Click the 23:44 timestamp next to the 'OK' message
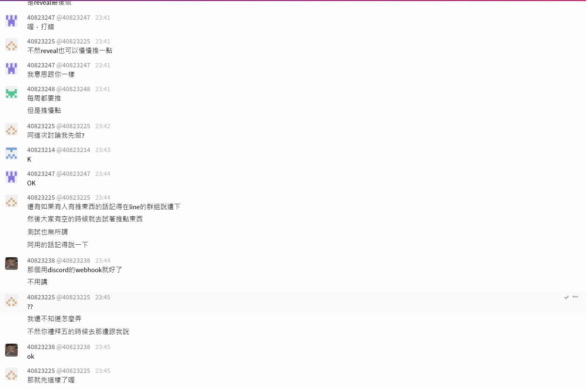The height and width of the screenshot is (392, 587). click(x=102, y=174)
